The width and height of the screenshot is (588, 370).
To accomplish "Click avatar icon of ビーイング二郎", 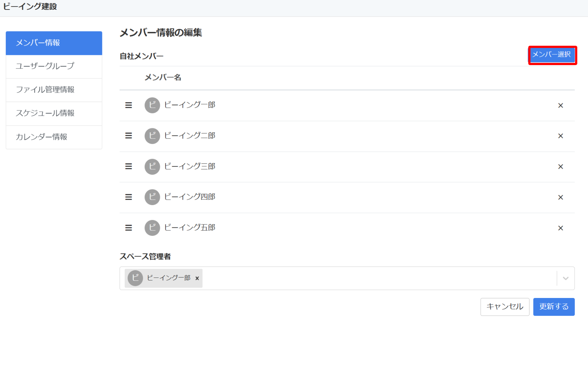I will point(152,136).
